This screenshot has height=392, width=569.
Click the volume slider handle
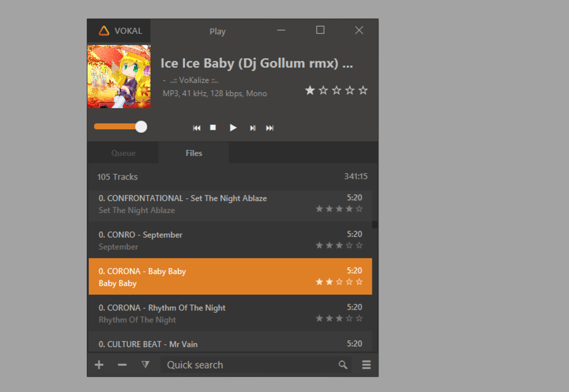point(141,127)
